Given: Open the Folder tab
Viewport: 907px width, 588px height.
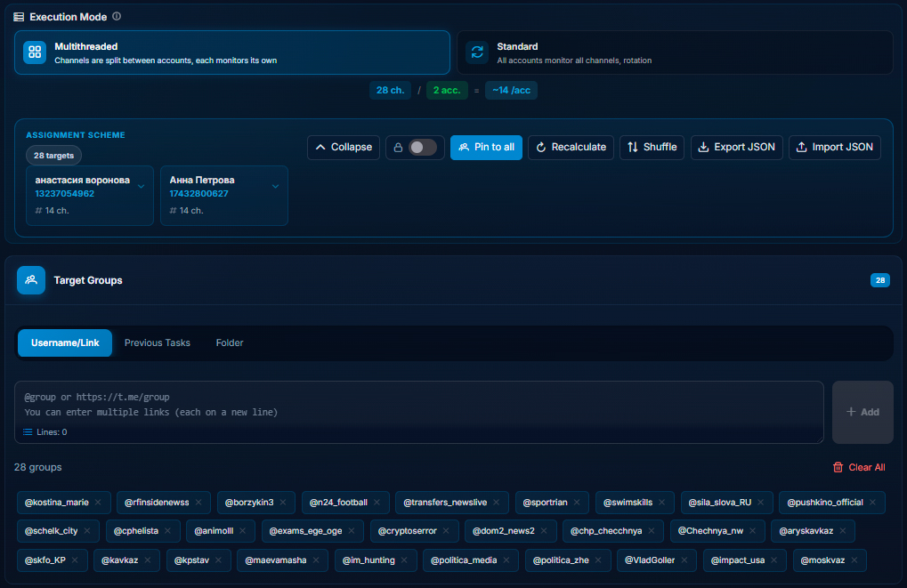Looking at the screenshot, I should [x=230, y=342].
